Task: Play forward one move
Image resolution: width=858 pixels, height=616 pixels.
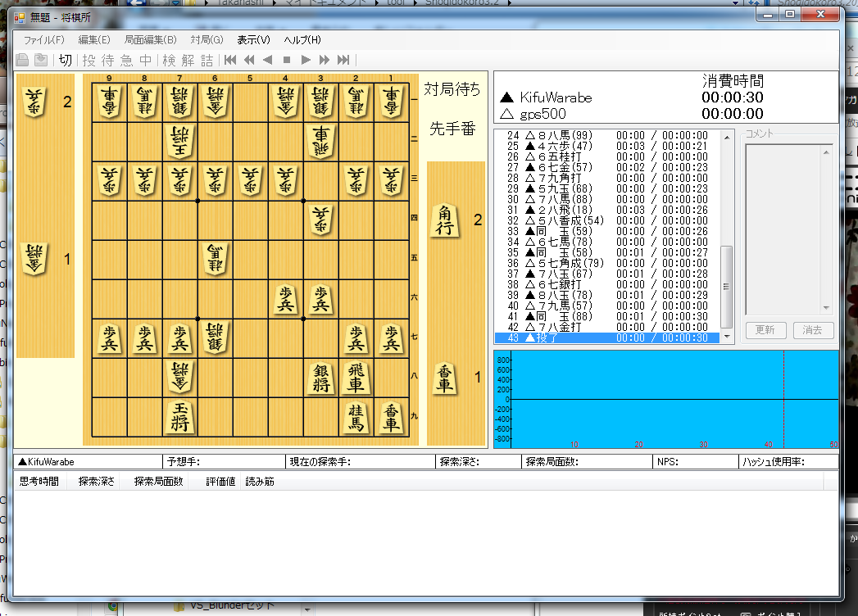Action: click(306, 60)
